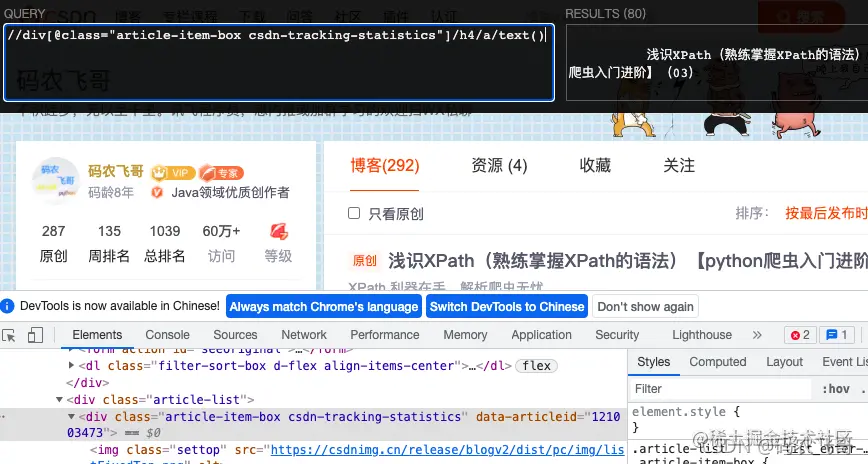The height and width of the screenshot is (464, 868).
Task: Click the 专家 expert badge
Action: point(221,173)
